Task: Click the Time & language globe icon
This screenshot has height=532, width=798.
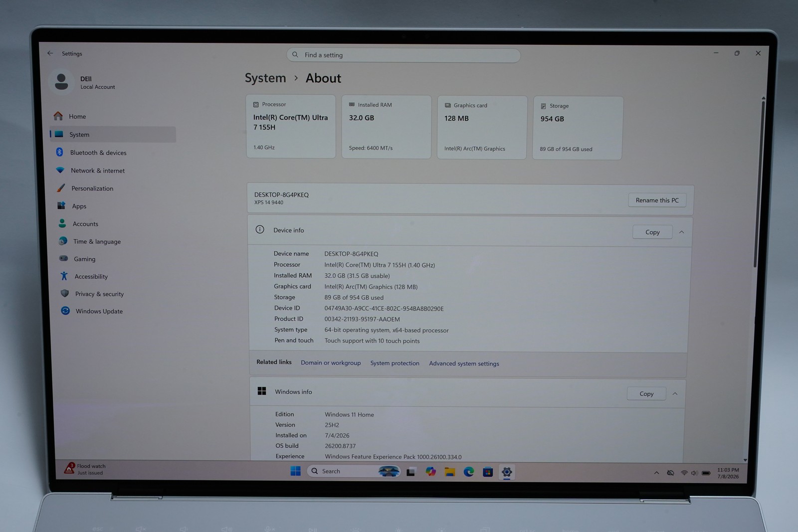Action: coord(63,241)
